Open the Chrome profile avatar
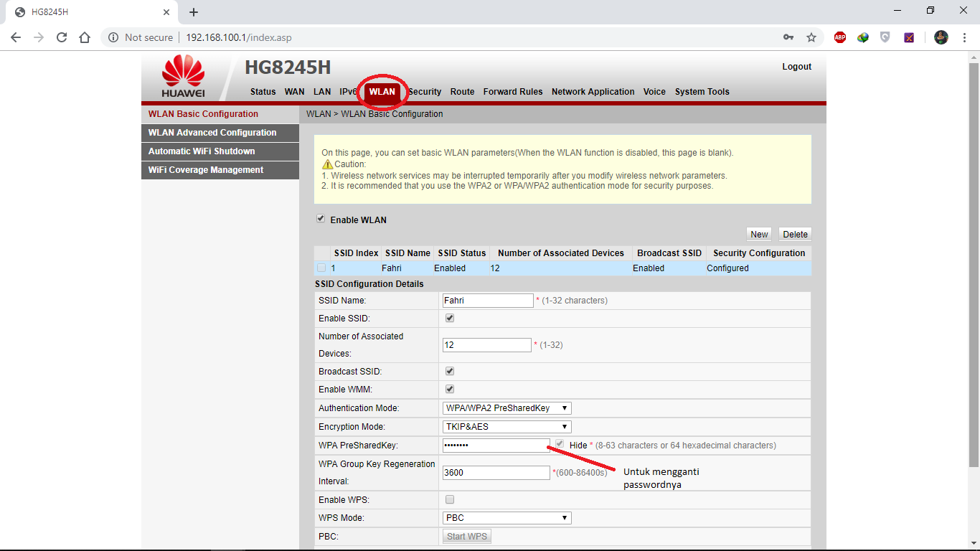 (941, 37)
